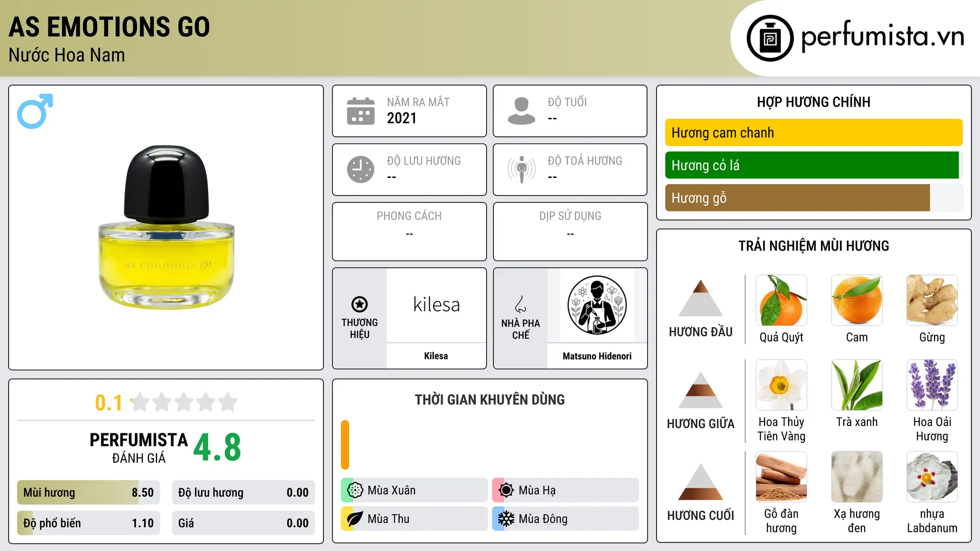Select the Mùa Đông season label
This screenshot has width=980, height=551.
click(x=543, y=519)
